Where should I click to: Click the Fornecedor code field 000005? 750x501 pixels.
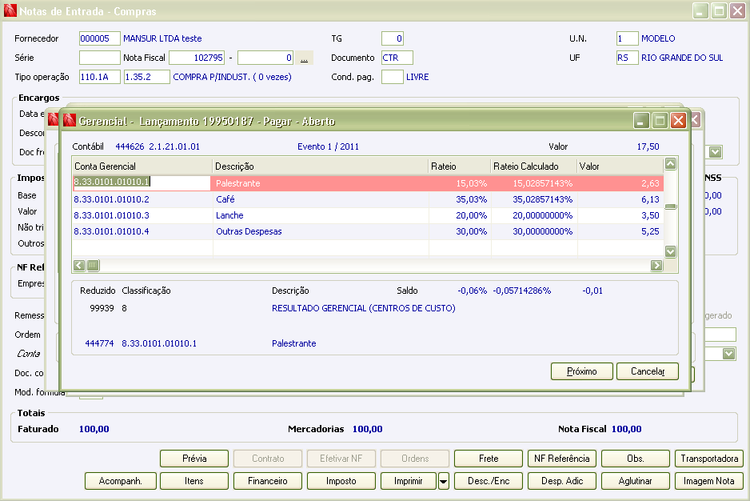tap(99, 39)
